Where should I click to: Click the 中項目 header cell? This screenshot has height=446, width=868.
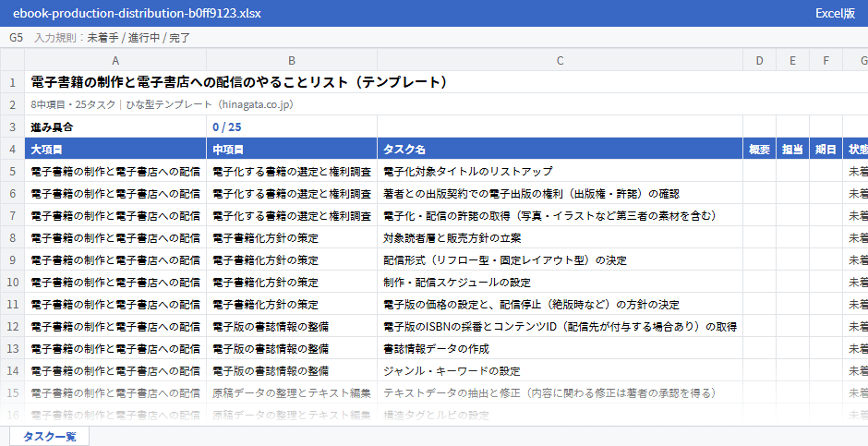point(292,149)
